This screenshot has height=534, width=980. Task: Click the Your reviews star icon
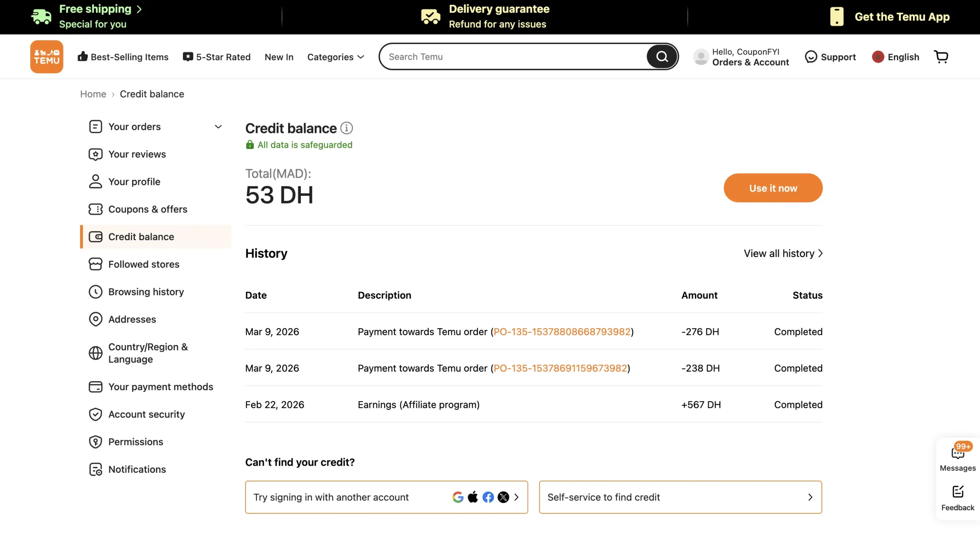coord(95,154)
